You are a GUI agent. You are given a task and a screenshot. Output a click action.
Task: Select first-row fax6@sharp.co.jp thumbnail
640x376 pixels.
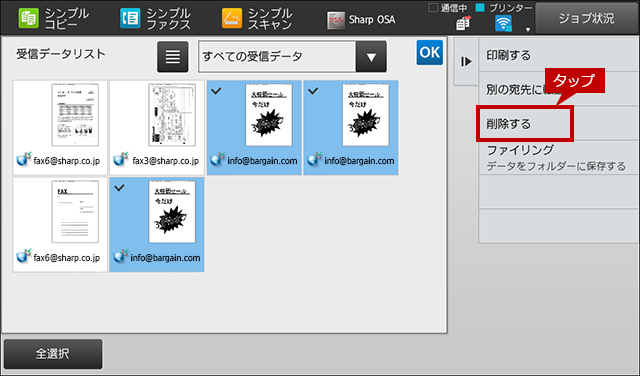60,127
